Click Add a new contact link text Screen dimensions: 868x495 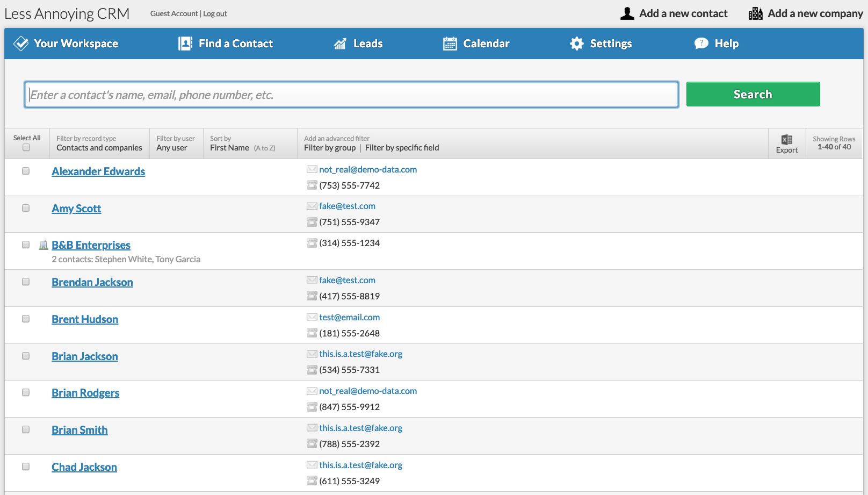[x=683, y=13]
